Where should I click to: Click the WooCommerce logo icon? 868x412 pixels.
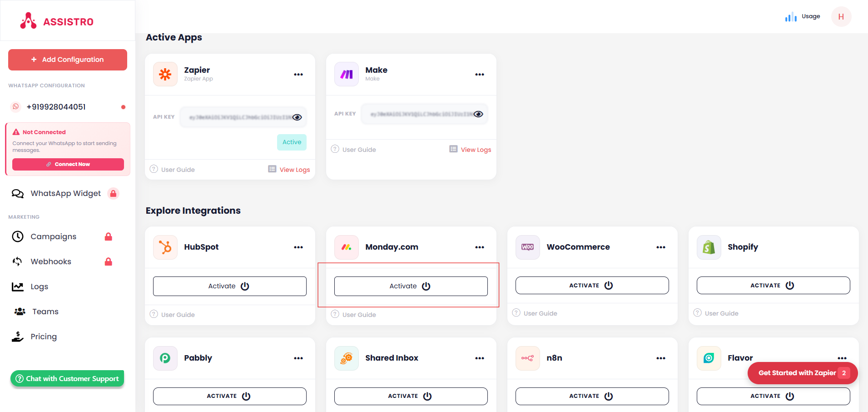pos(527,247)
